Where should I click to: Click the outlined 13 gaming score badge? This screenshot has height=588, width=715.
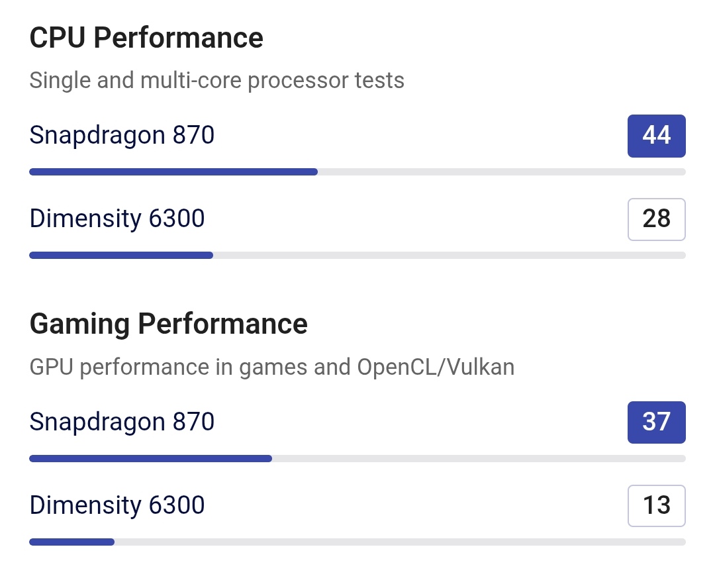coord(656,506)
